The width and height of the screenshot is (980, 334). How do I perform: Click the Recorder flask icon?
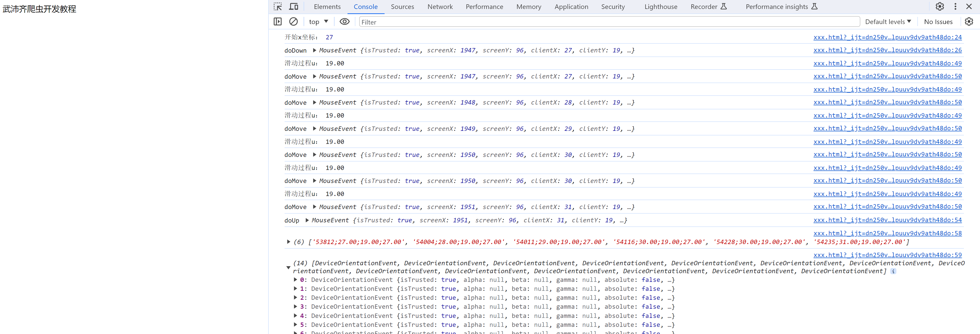724,6
